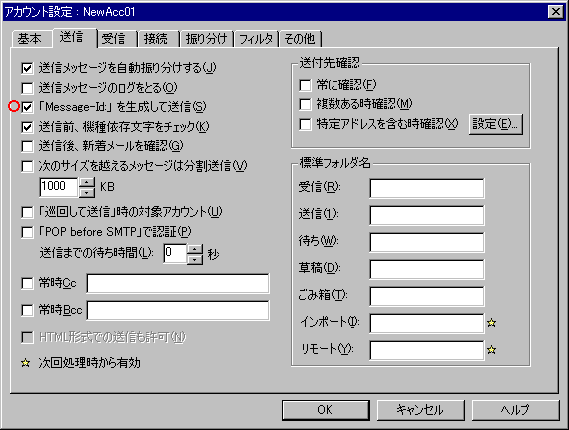Confirm settings with the OK button
The height and width of the screenshot is (430, 569).
pyautogui.click(x=326, y=410)
